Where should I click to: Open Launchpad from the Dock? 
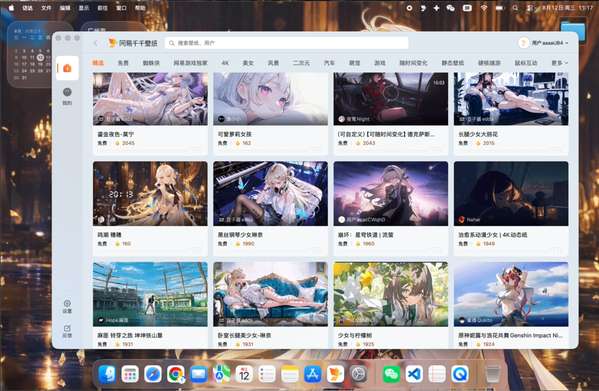(x=130, y=374)
